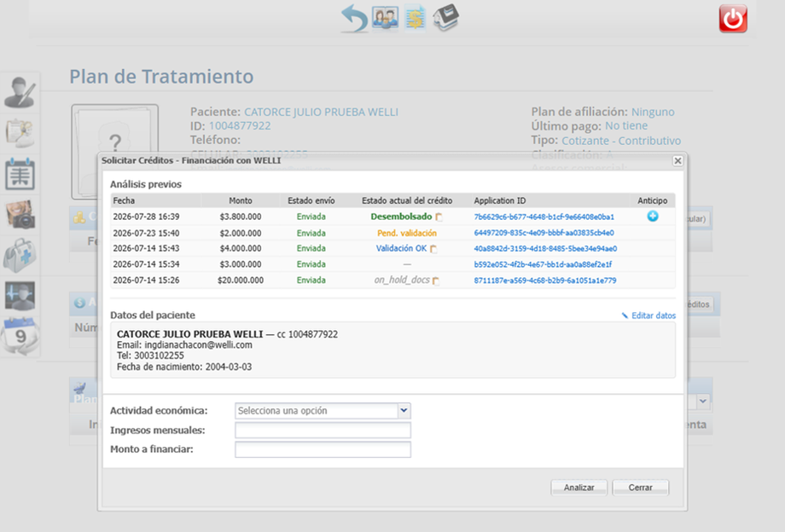785x532 pixels.
Task: Focus the Monto a financiar field
Action: pos(323,449)
